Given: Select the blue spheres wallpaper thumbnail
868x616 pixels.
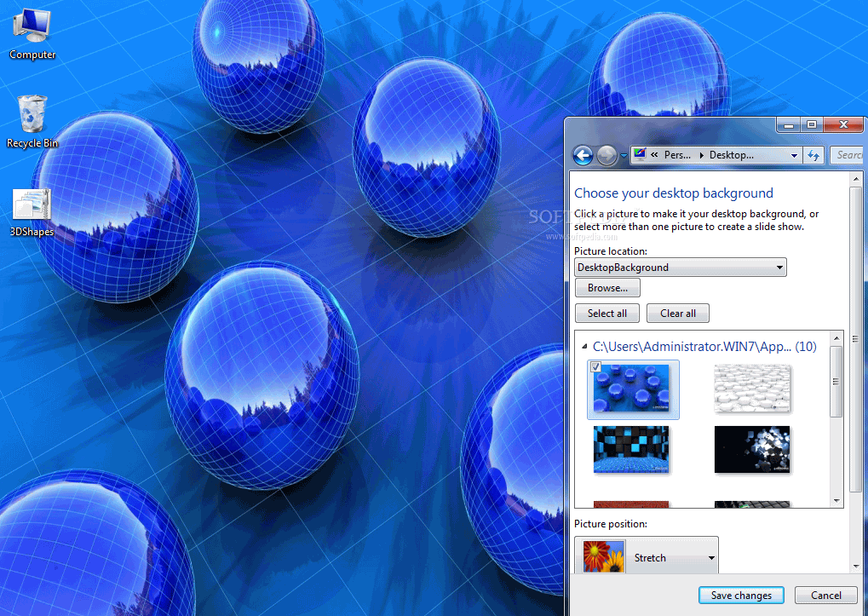Looking at the screenshot, I should 631,388.
